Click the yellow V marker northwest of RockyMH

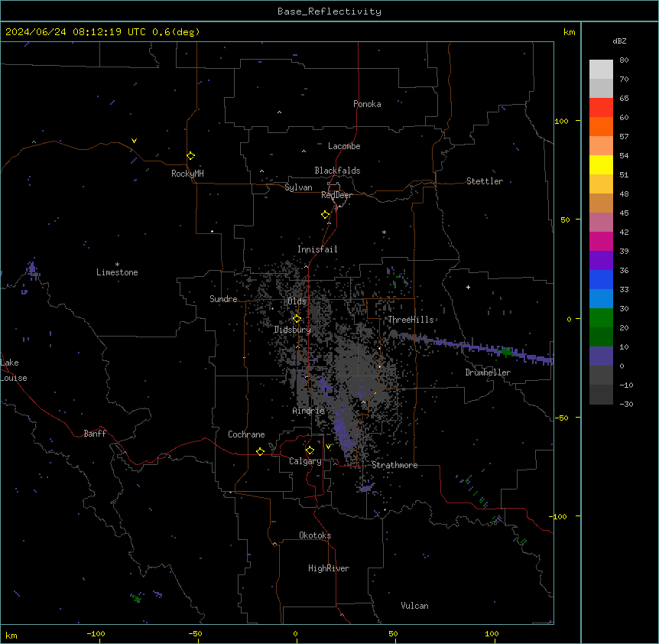pyautogui.click(x=134, y=141)
